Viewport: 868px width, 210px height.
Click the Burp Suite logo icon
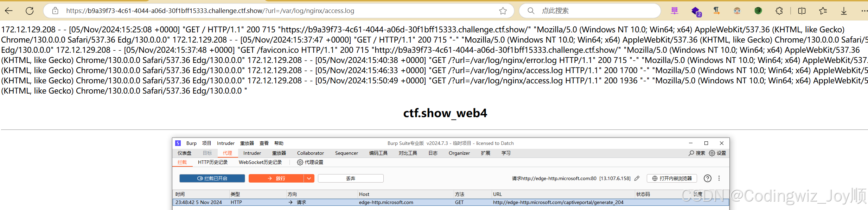(178, 143)
